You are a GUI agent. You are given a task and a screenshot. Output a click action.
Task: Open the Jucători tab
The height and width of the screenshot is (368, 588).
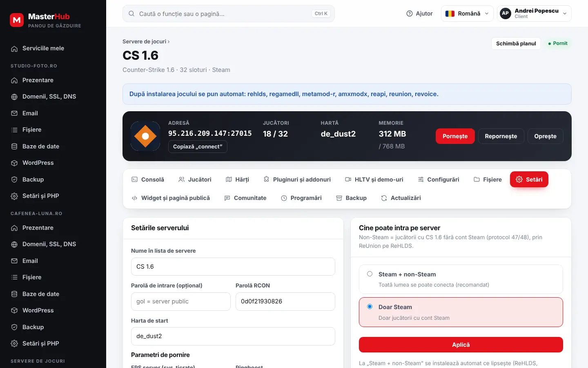coord(195,180)
